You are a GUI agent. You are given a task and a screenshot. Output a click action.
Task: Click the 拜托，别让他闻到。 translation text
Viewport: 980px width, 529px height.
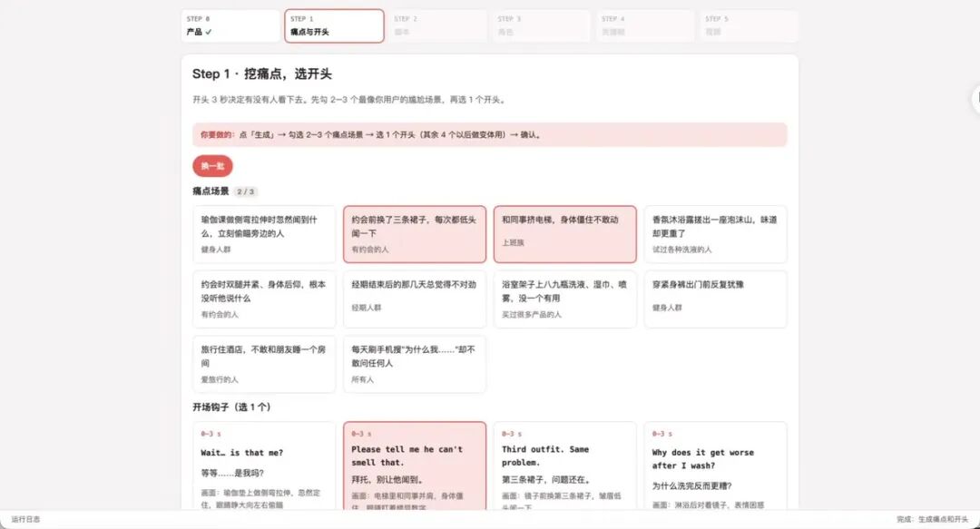point(387,480)
